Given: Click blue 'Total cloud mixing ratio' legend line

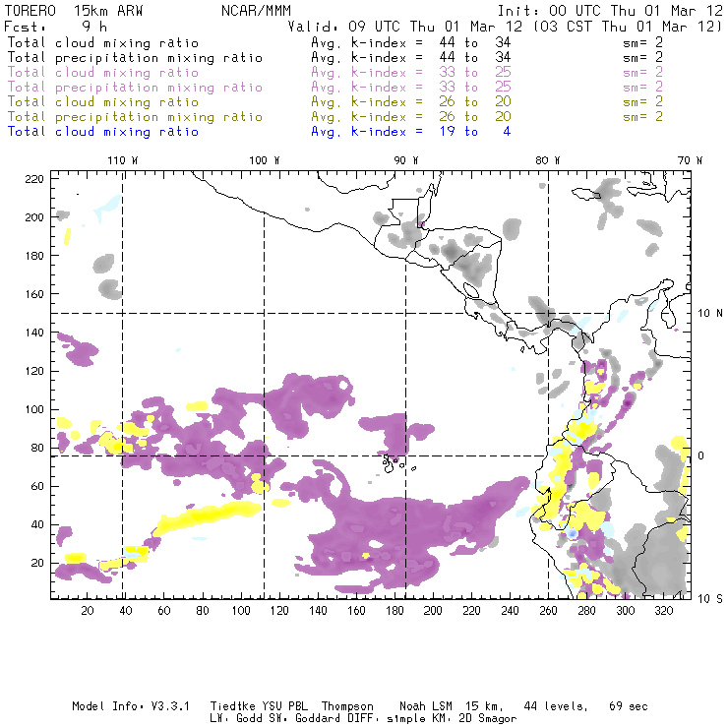Looking at the screenshot, I should (103, 132).
